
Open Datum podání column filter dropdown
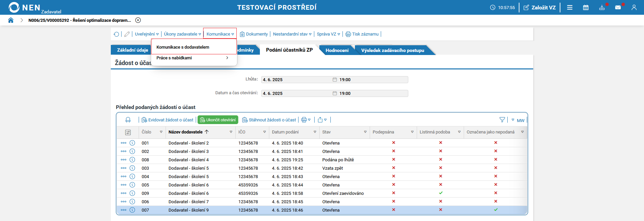[x=315, y=132]
